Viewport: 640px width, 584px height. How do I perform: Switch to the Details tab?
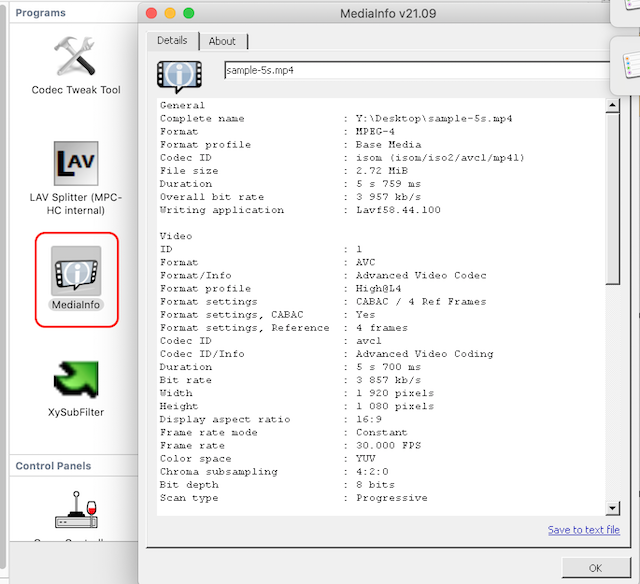(172, 40)
